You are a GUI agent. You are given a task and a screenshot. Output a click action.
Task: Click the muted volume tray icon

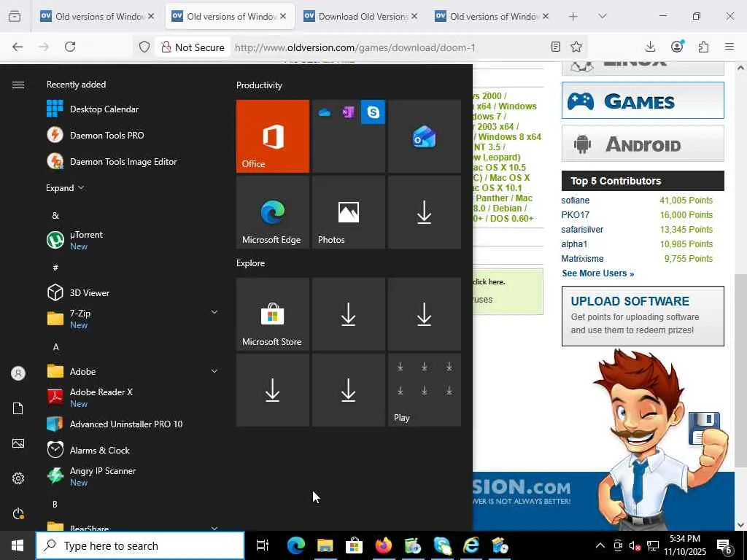click(x=634, y=545)
